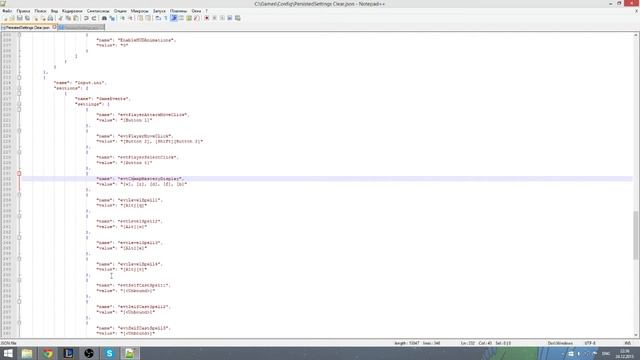Open File Explorer from the taskbar
This screenshot has height=360, width=640.
pyautogui.click(x=27, y=353)
